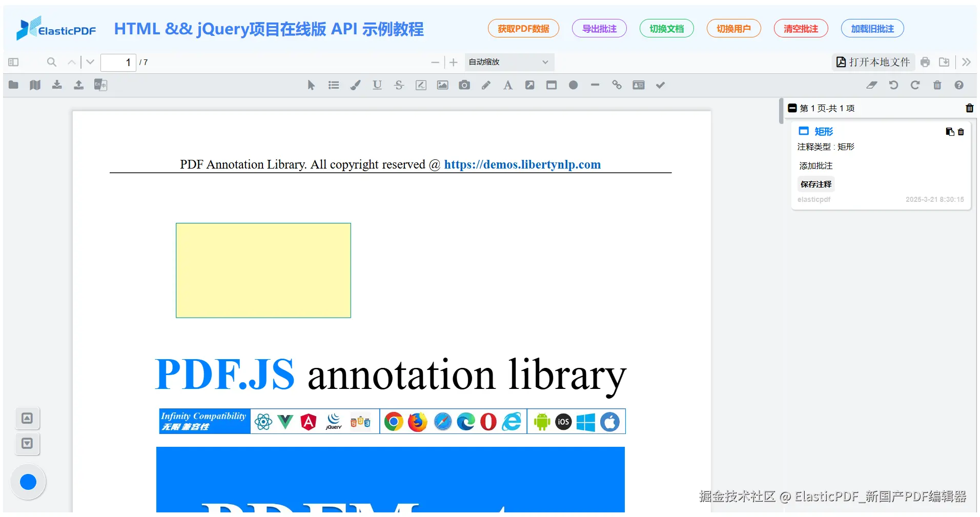Activate the underline annotation tool
This screenshot has height=517, width=980.
click(377, 85)
